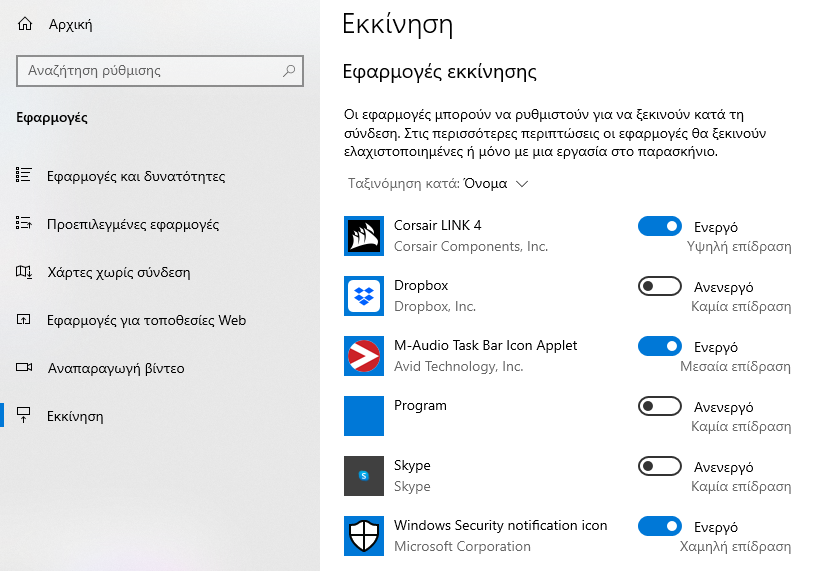Open Εφαρμογές για τοποθεσίες Web section
The width and height of the screenshot is (817, 571).
146,320
